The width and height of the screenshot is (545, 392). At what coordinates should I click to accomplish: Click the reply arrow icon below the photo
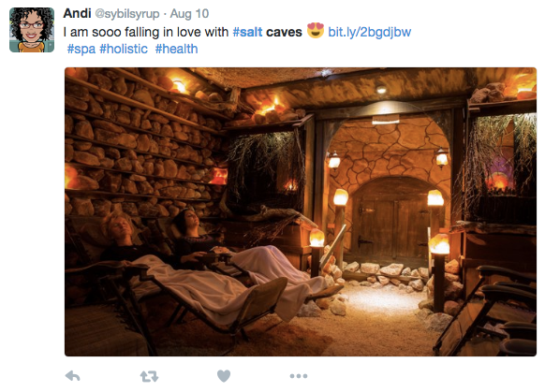click(x=73, y=376)
